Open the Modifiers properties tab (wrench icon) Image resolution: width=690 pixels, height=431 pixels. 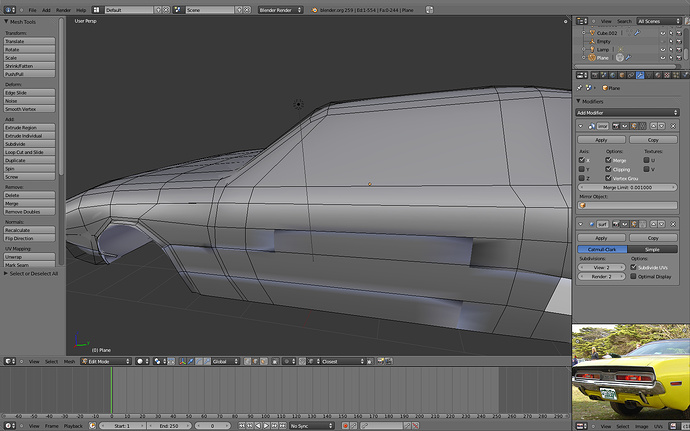click(x=640, y=75)
